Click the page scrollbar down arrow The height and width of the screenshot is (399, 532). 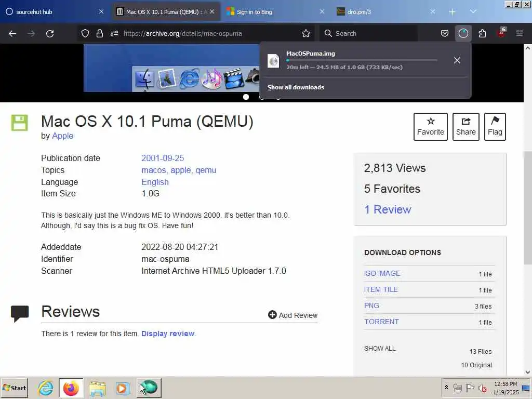(x=528, y=372)
